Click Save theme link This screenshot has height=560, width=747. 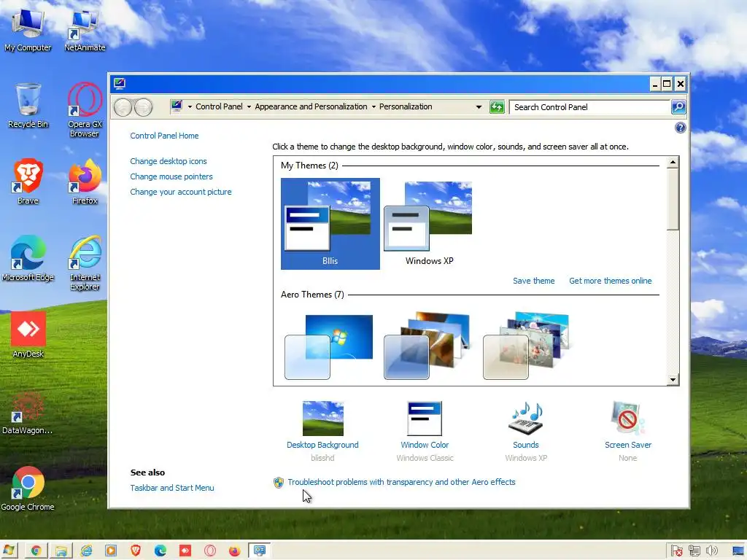click(x=533, y=281)
